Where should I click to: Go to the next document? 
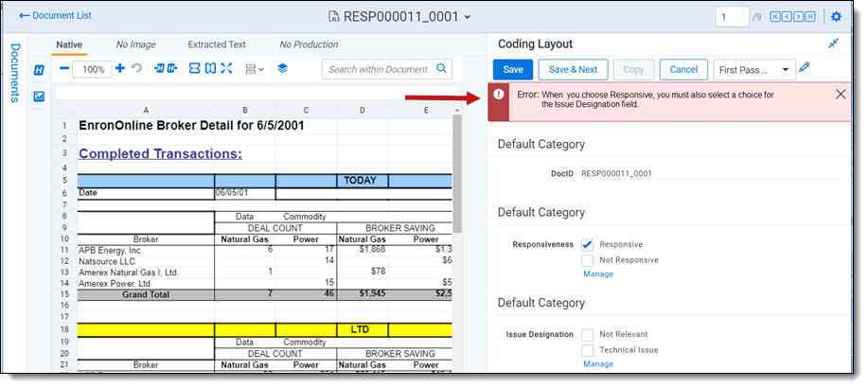[799, 16]
